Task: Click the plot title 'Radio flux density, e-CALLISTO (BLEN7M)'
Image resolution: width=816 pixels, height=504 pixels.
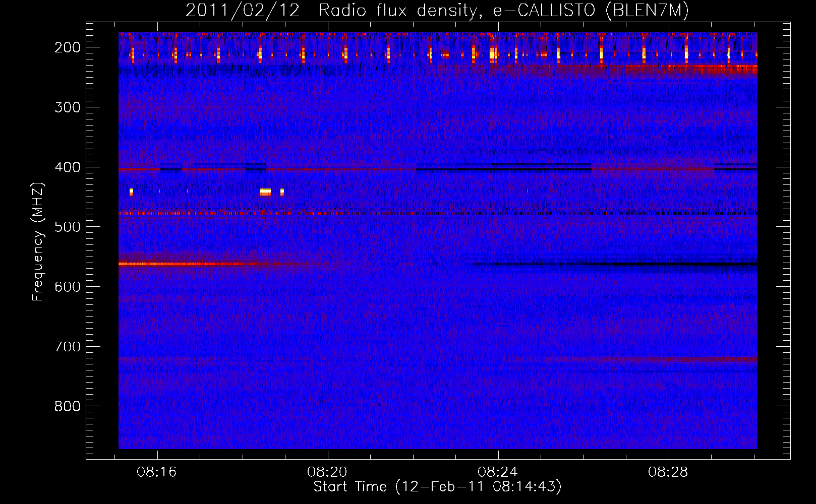Action: pyautogui.click(x=503, y=11)
